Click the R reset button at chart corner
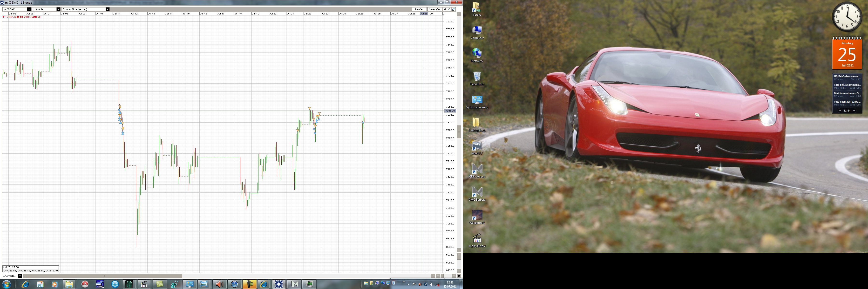The image size is (868, 289). [459, 276]
